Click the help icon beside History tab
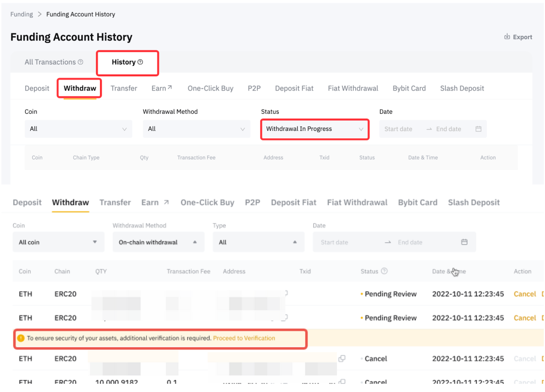Screen dimensions: 545x392 (140, 62)
